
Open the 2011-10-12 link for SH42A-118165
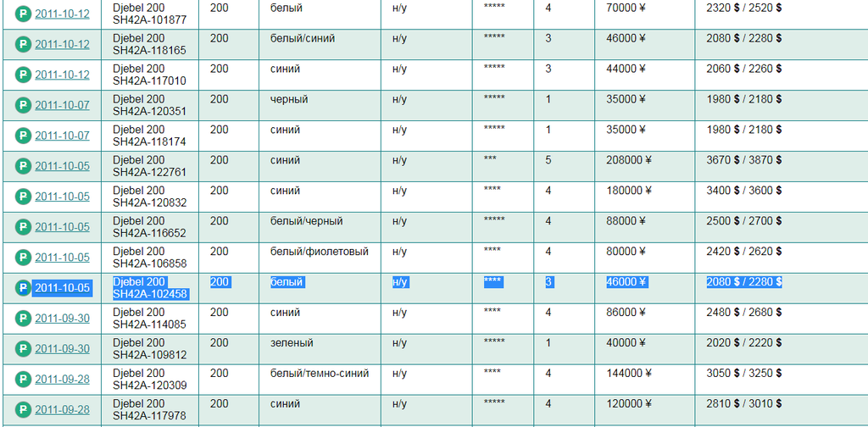62,45
